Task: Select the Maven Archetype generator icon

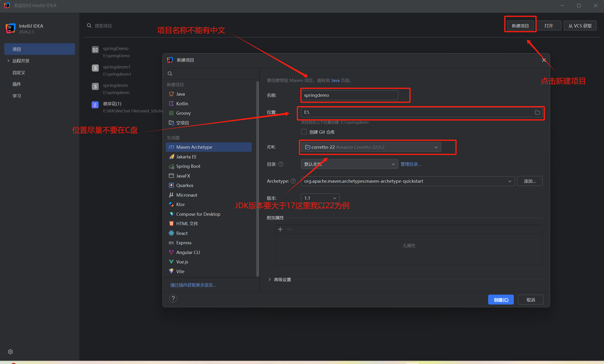Action: 171,147
